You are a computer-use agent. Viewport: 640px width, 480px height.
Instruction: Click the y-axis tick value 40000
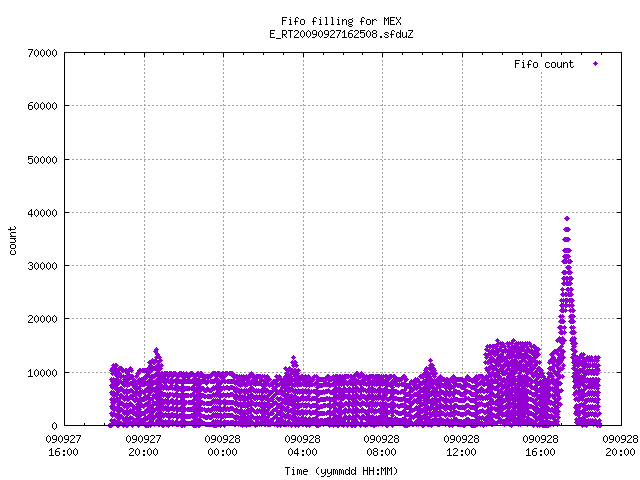[42, 213]
